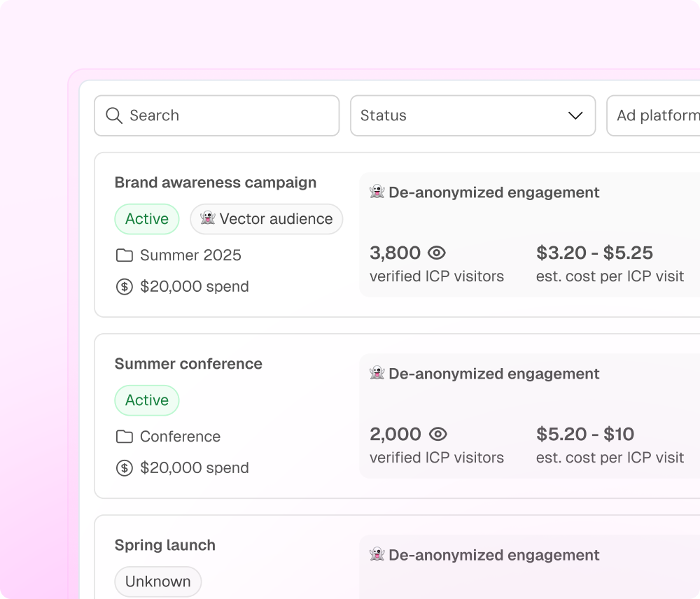Image resolution: width=700 pixels, height=599 pixels.
Task: Select De-anonymized engagement heading for Spring launch
Action: [494, 555]
